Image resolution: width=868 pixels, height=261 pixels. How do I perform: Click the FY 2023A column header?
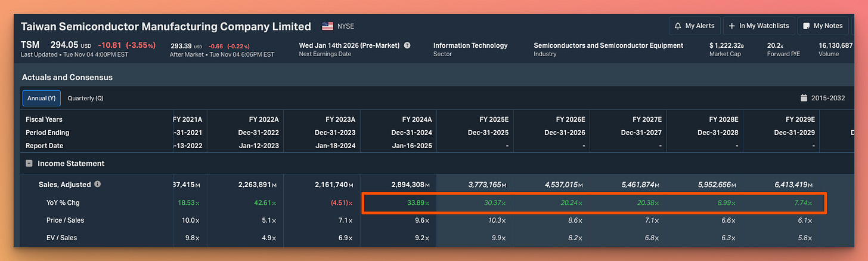[340, 119]
